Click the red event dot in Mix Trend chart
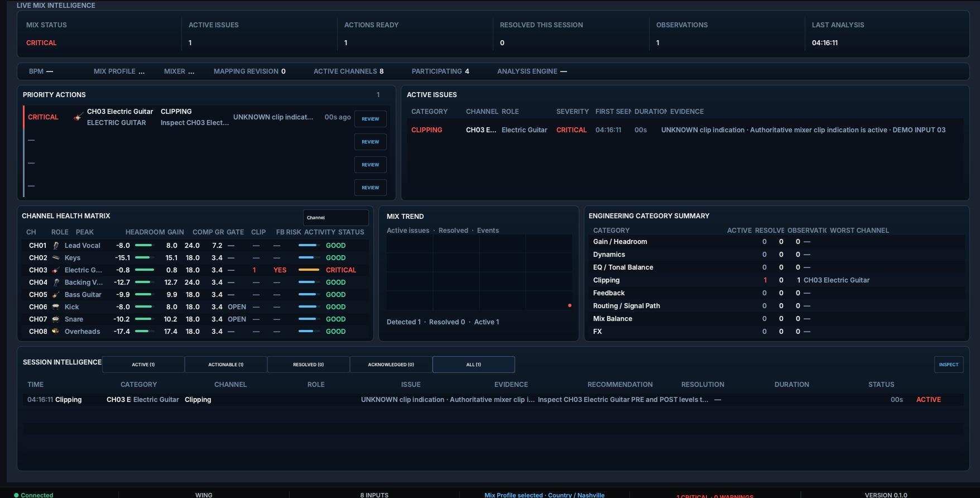The height and width of the screenshot is (498, 980). point(569,305)
